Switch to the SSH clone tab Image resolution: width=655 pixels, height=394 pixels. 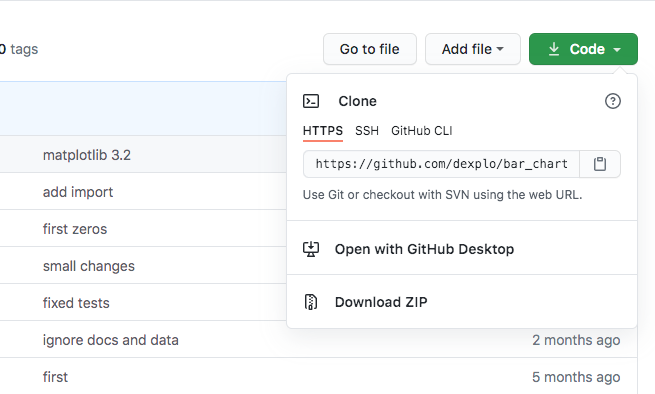point(367,131)
